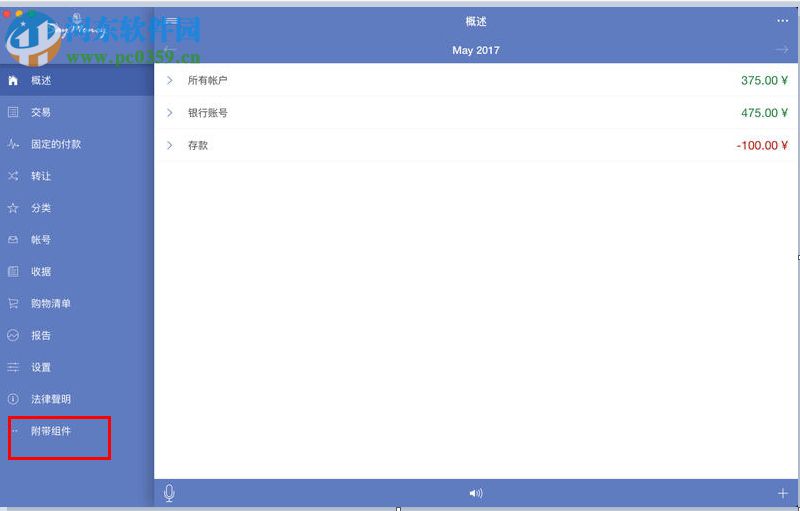800x511 pixels.
Task: Open the 报告 reports label
Action: click(x=41, y=335)
